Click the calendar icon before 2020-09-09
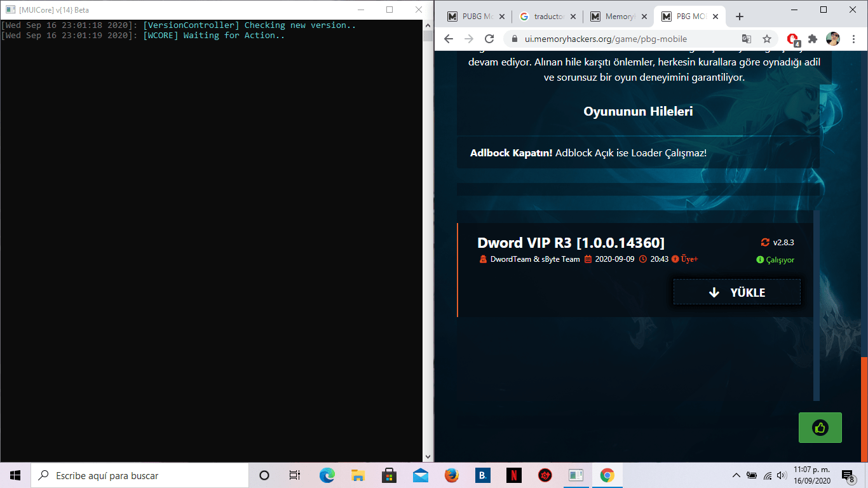Image resolution: width=868 pixels, height=488 pixels. tap(588, 259)
